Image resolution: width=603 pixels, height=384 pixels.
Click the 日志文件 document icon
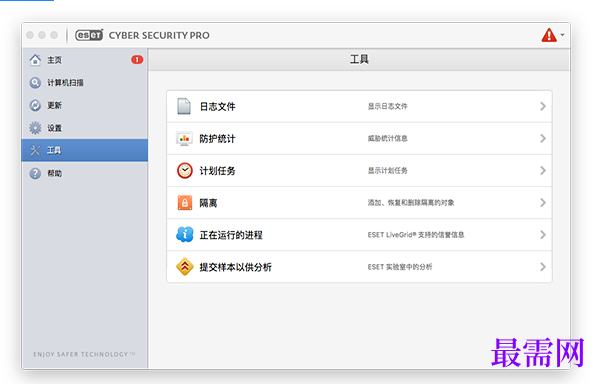tap(184, 106)
